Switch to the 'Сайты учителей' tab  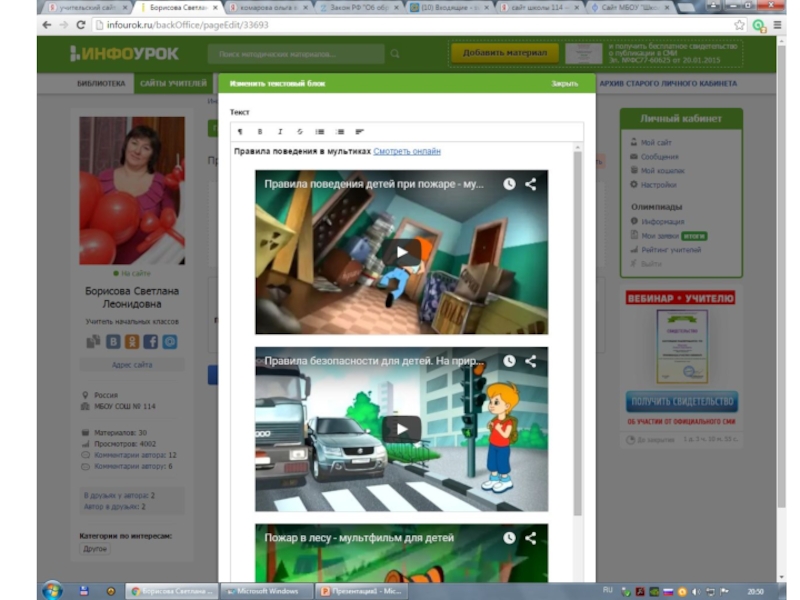coord(173,84)
